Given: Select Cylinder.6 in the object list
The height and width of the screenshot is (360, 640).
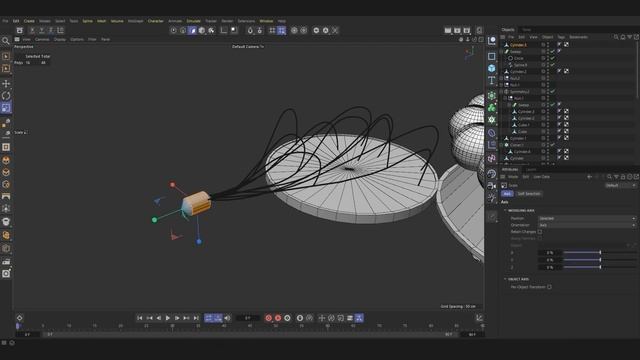Looking at the screenshot, I should [x=519, y=44].
